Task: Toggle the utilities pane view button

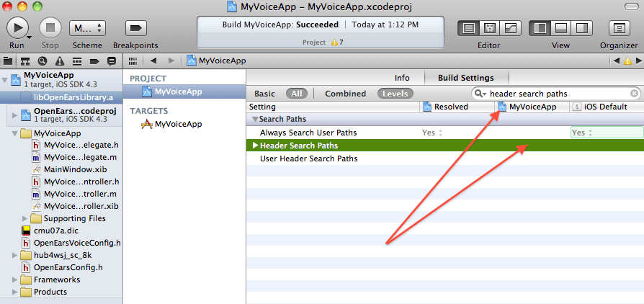Action: pos(581,28)
